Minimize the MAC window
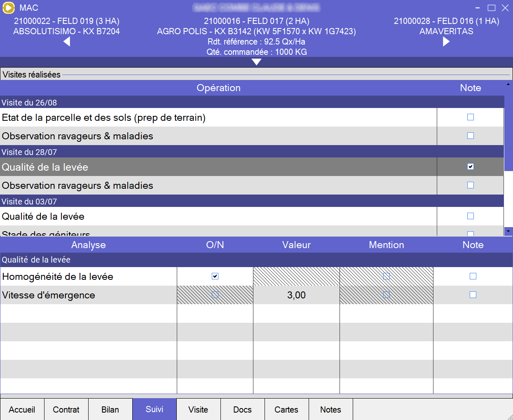 (477, 8)
